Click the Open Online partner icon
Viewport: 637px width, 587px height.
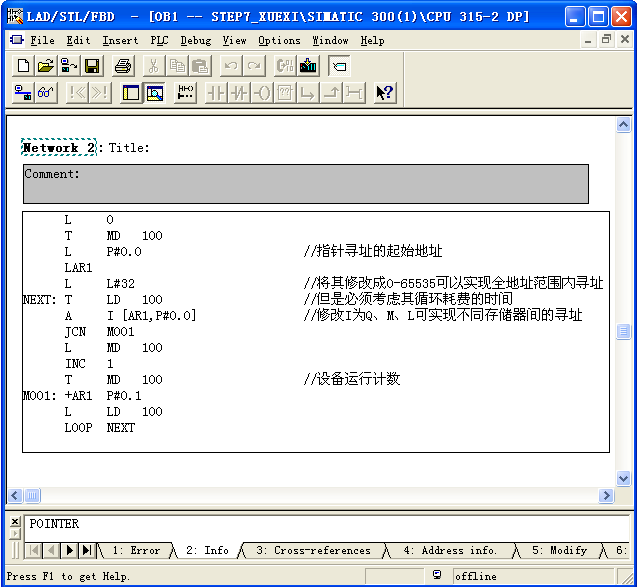click(69, 66)
